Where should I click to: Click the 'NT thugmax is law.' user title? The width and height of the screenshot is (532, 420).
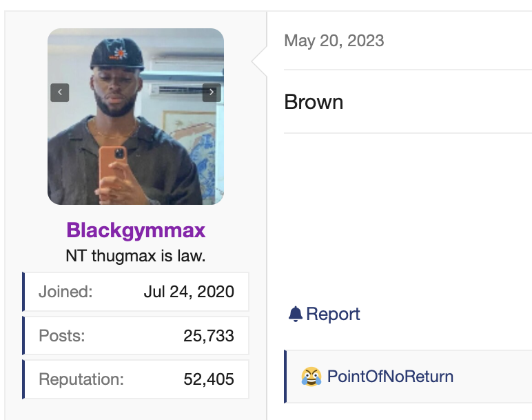[136, 256]
